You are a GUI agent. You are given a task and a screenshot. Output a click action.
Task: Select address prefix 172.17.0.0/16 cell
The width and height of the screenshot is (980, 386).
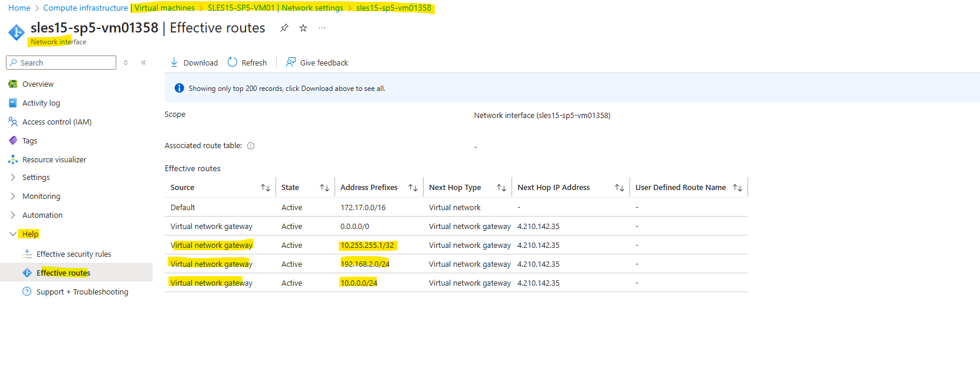[363, 207]
